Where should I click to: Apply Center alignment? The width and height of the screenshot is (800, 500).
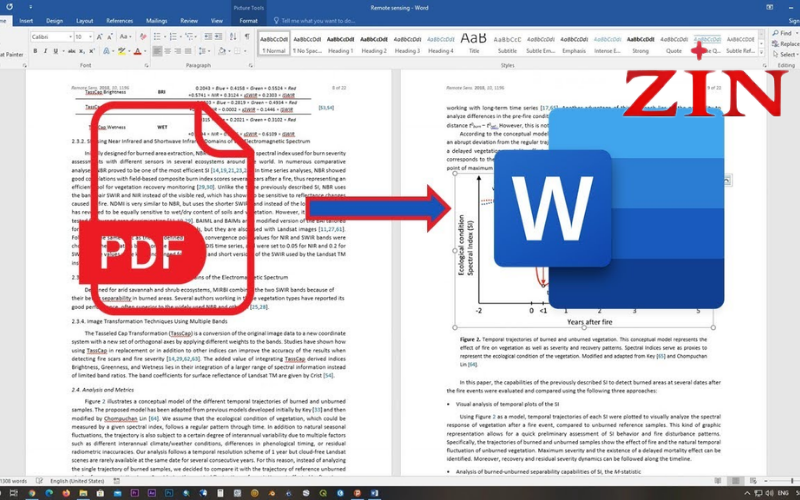coord(167,51)
